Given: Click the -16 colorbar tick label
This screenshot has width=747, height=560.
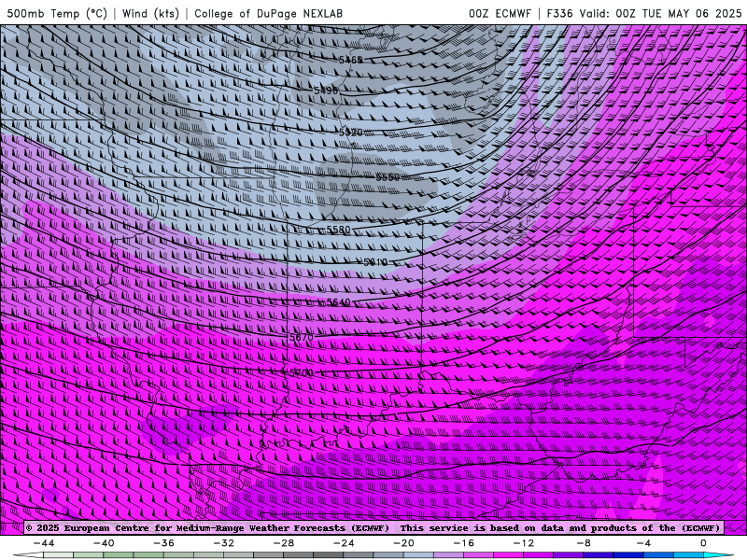Looking at the screenshot, I should (x=464, y=543).
